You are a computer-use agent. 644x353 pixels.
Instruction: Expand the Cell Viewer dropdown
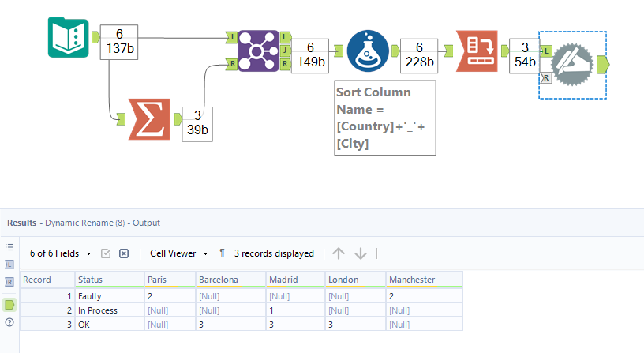(178, 253)
